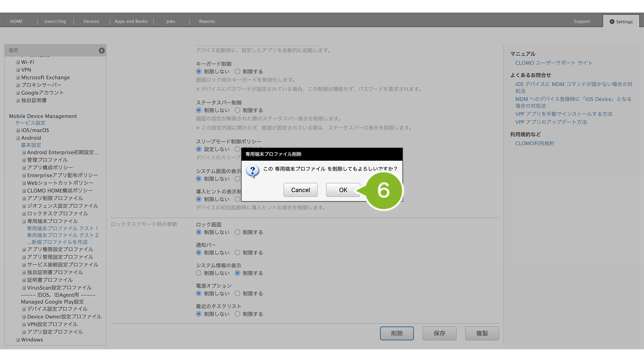
Task: Click the 削除 delete button
Action: coord(397,333)
